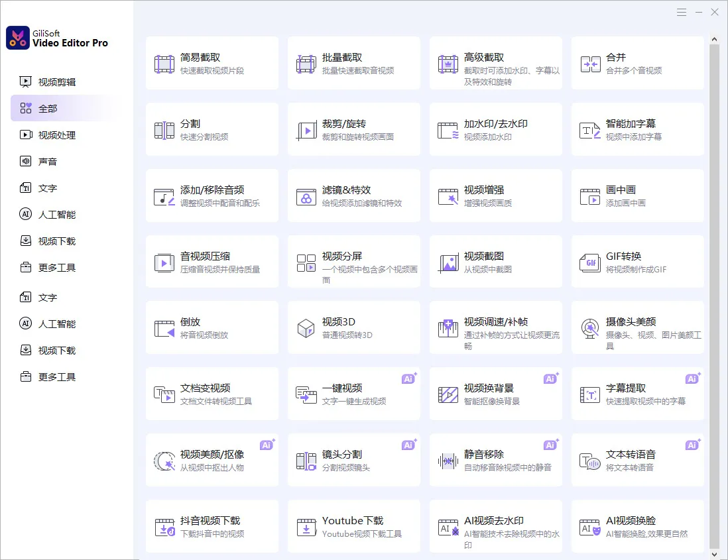Click the scrollbar down arrow
728x560 pixels.
714,553
